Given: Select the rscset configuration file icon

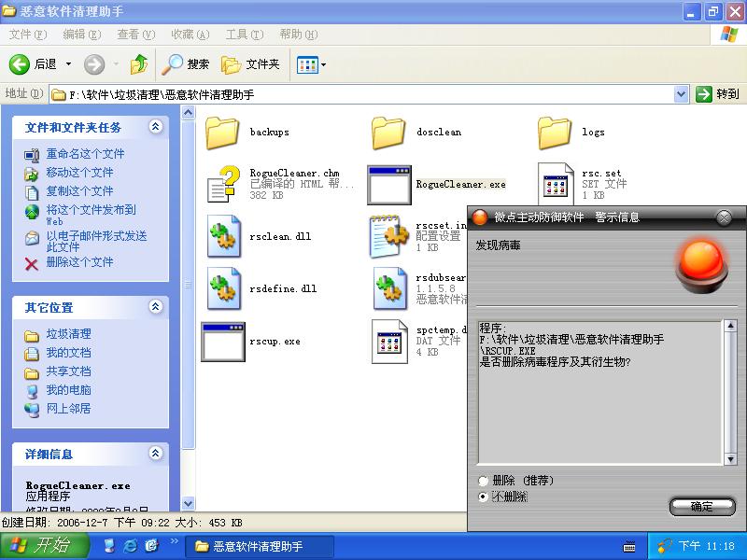Looking at the screenshot, I should click(x=389, y=236).
